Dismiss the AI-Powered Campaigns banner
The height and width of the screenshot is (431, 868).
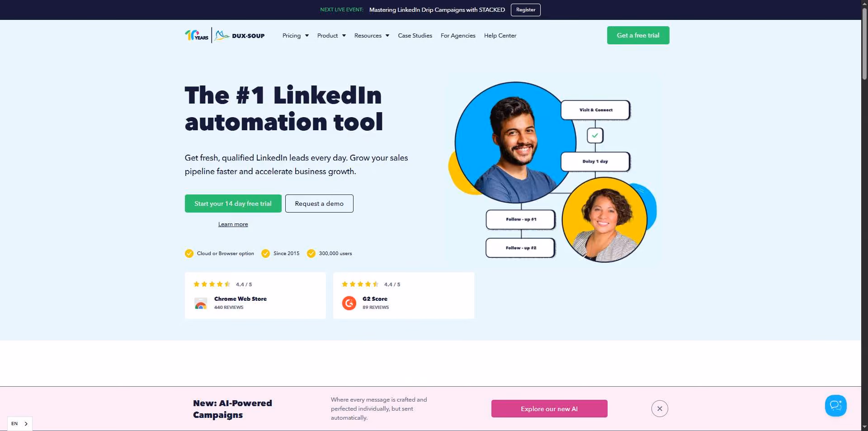(660, 408)
